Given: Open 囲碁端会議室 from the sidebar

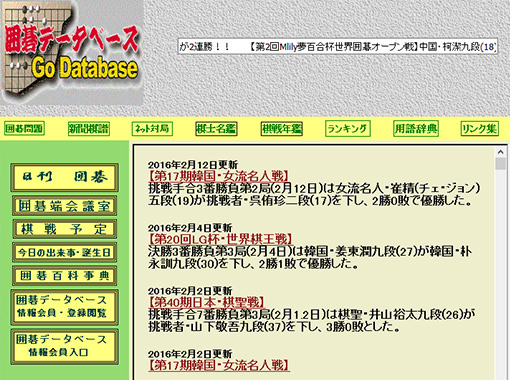Looking at the screenshot, I should click(64, 206).
